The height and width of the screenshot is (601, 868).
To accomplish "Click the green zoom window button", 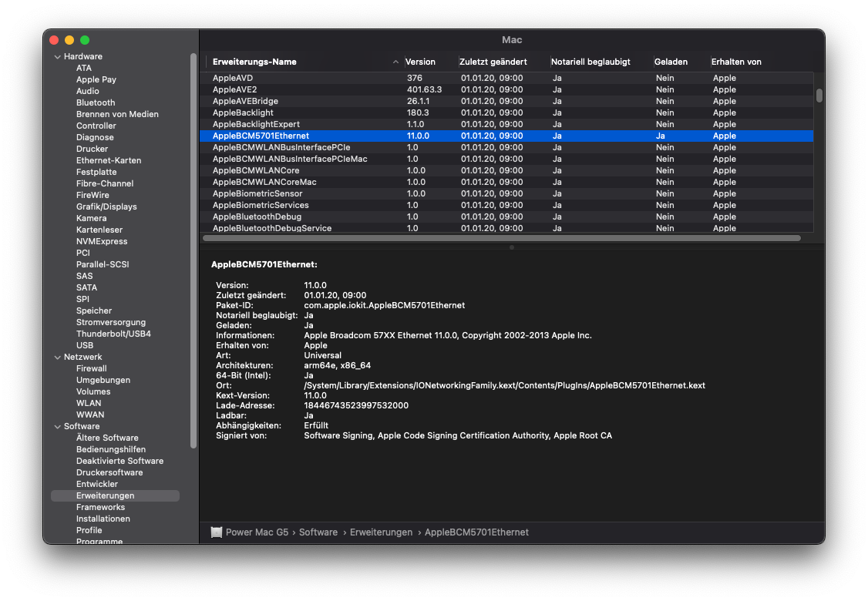I will (x=85, y=40).
